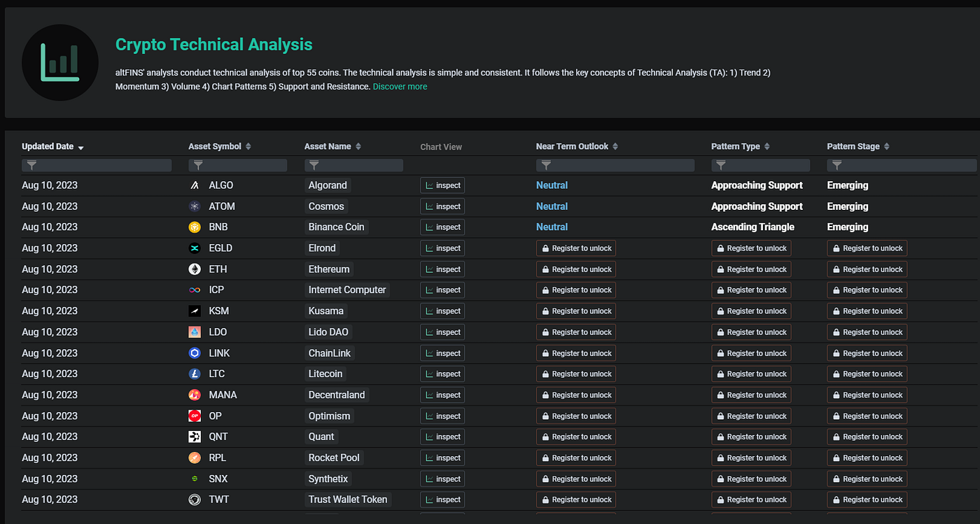Click the LTC coin logo icon
The image size is (980, 524).
[x=195, y=374]
